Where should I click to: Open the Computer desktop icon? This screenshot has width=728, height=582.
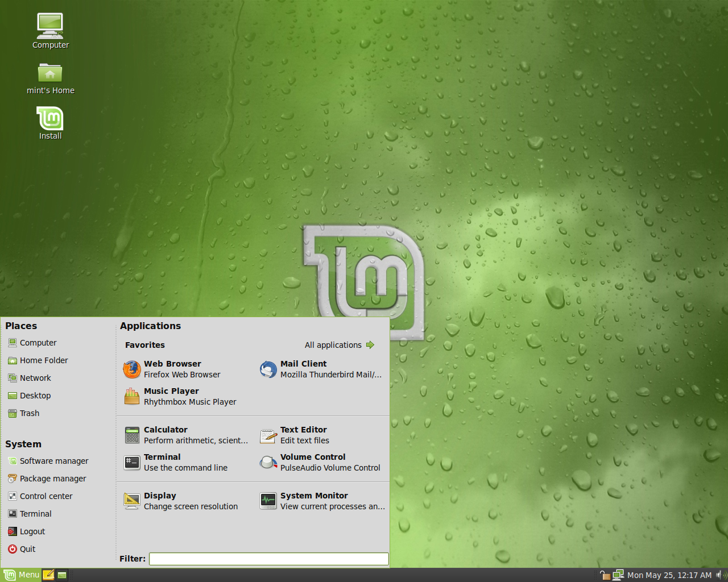point(50,31)
